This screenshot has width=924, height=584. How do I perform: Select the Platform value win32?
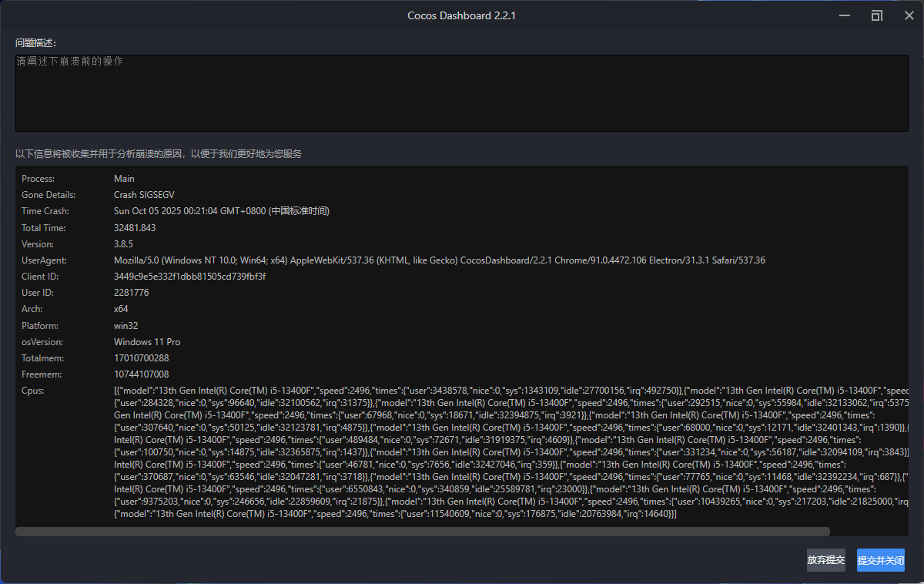tap(126, 326)
